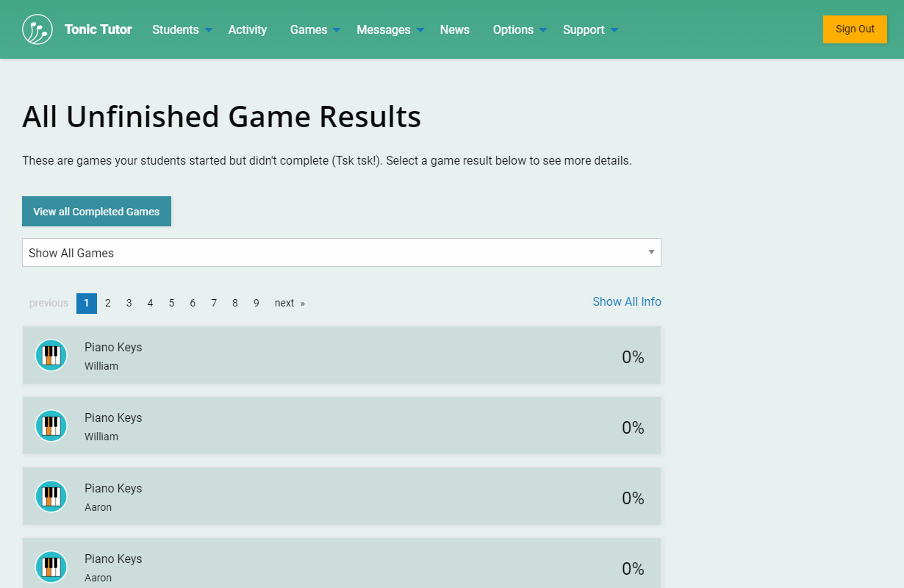Click the Tonic Tutor logo icon
Viewport: 904px width, 588px height.
point(37,29)
